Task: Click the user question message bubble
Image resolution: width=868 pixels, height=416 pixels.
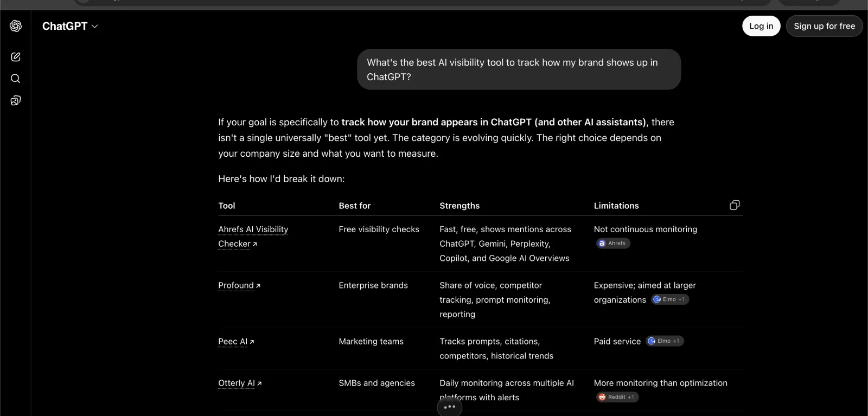Action: [x=519, y=69]
